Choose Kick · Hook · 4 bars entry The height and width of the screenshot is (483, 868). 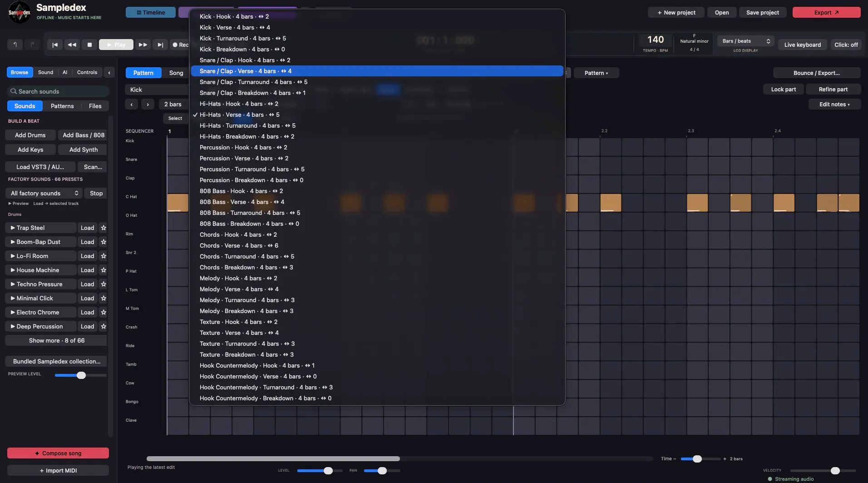click(x=377, y=16)
